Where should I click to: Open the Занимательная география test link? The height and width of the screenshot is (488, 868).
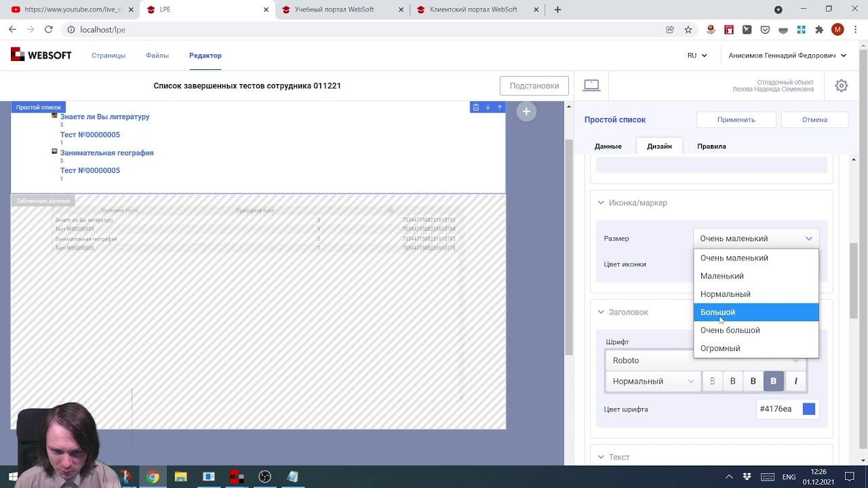tap(106, 152)
